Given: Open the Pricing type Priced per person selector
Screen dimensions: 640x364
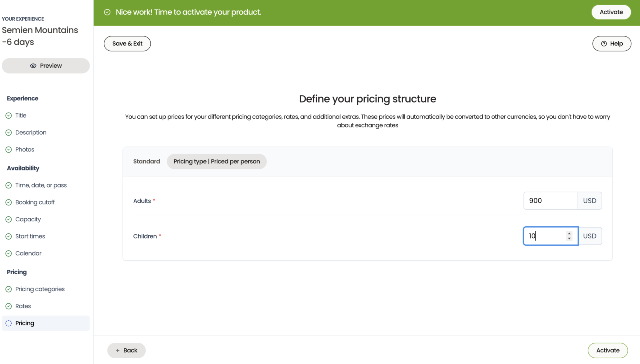Looking at the screenshot, I should click(216, 161).
